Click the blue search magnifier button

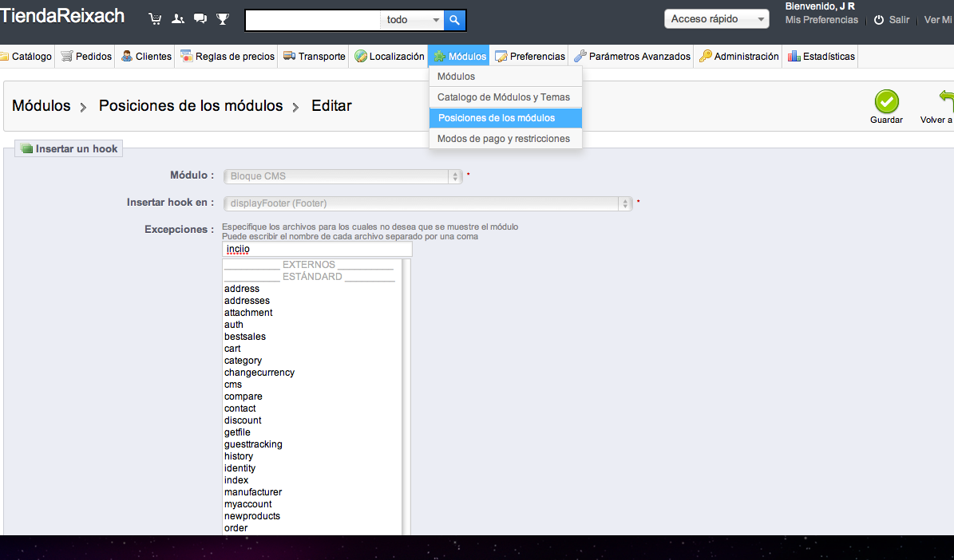pyautogui.click(x=454, y=20)
